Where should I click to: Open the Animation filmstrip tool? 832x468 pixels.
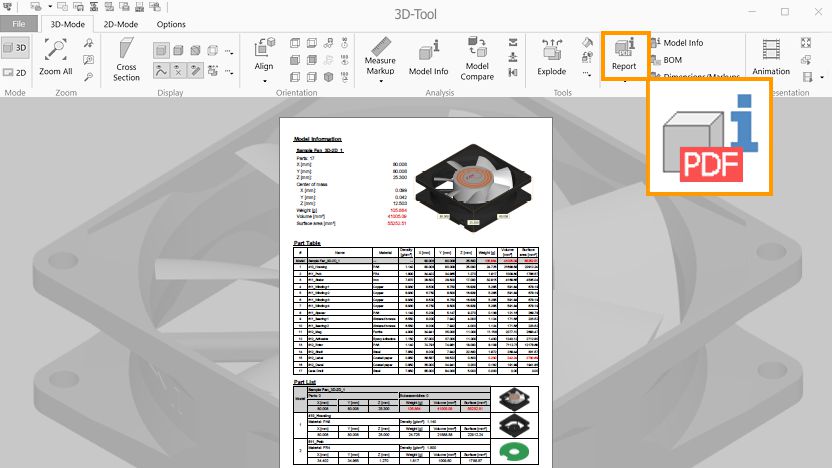tap(770, 56)
